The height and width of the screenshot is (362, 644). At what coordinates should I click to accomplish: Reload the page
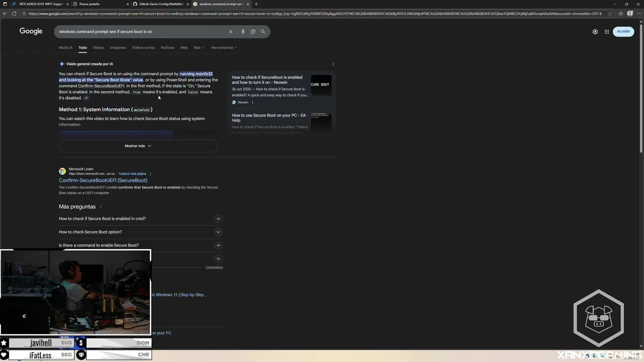tap(14, 14)
